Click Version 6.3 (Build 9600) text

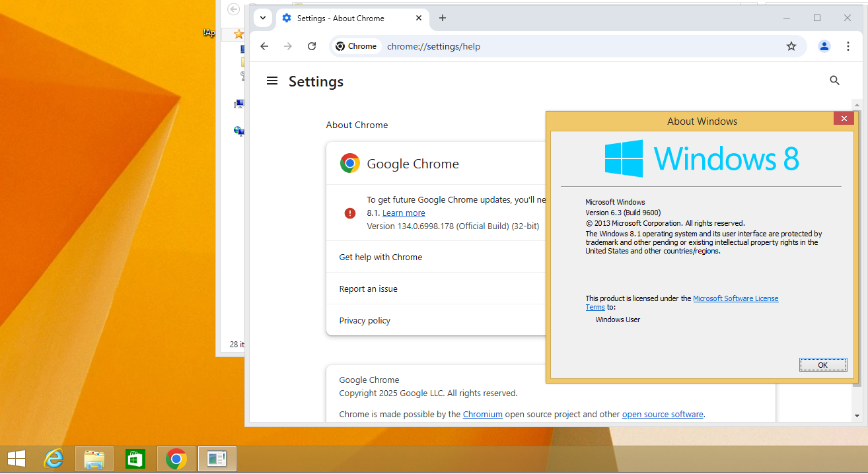[x=623, y=213]
